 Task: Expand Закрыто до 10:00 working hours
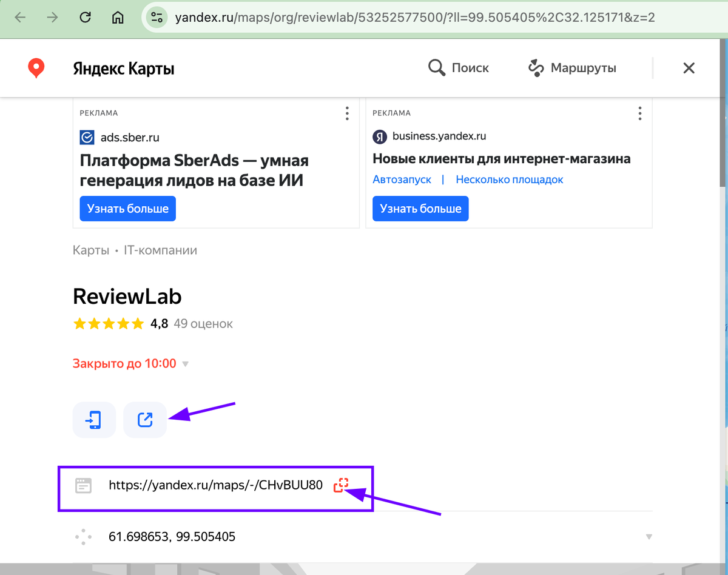[131, 364]
